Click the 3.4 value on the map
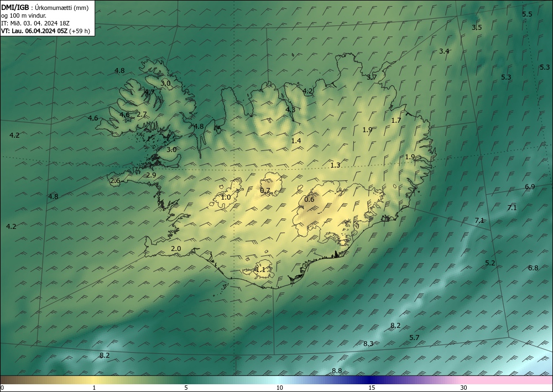This screenshot has width=553, height=392. point(444,51)
